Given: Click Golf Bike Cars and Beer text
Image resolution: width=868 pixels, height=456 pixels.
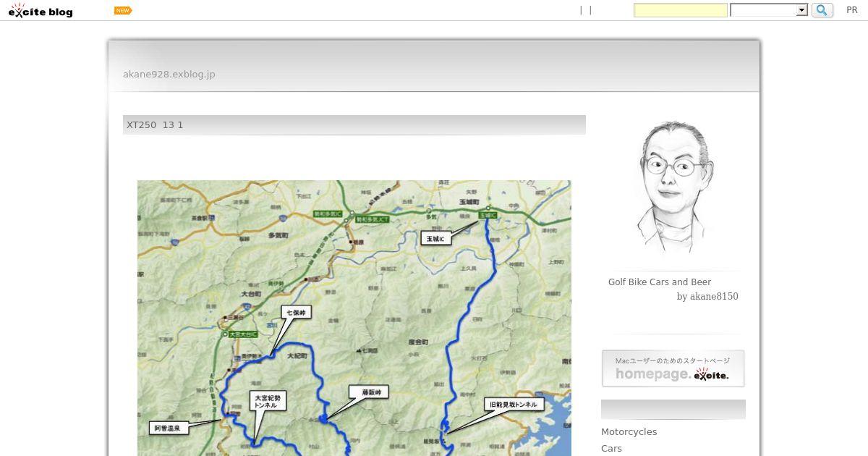Looking at the screenshot, I should point(660,282).
